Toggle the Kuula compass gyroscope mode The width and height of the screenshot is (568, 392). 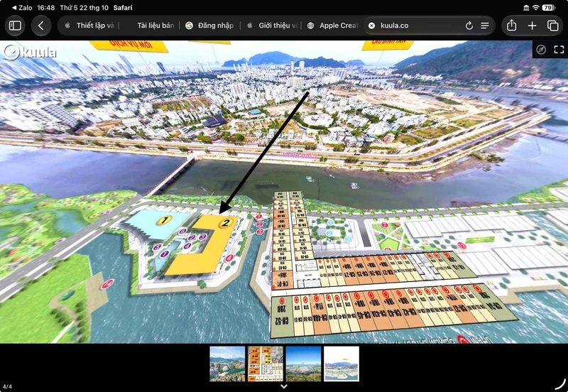tap(541, 50)
